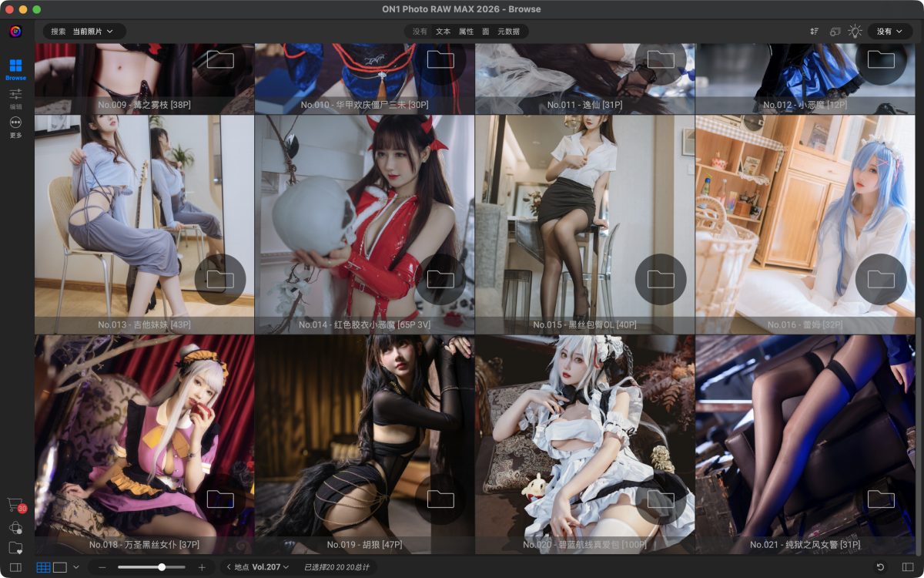Click the rotate icon at bottom right
Image resolution: width=924 pixels, height=578 pixels.
point(880,567)
